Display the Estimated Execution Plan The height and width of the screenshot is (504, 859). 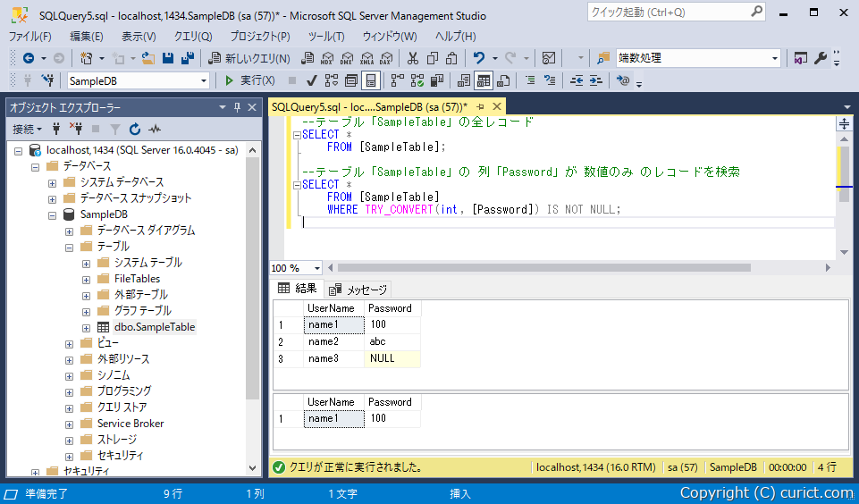pos(332,81)
